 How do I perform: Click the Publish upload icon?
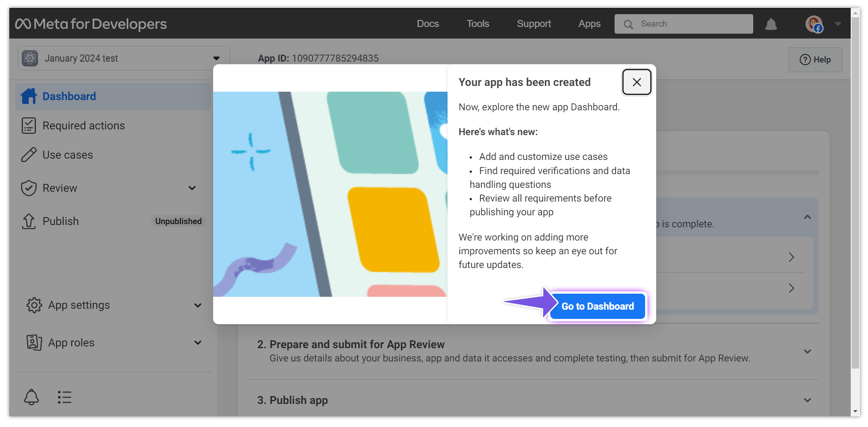[29, 221]
